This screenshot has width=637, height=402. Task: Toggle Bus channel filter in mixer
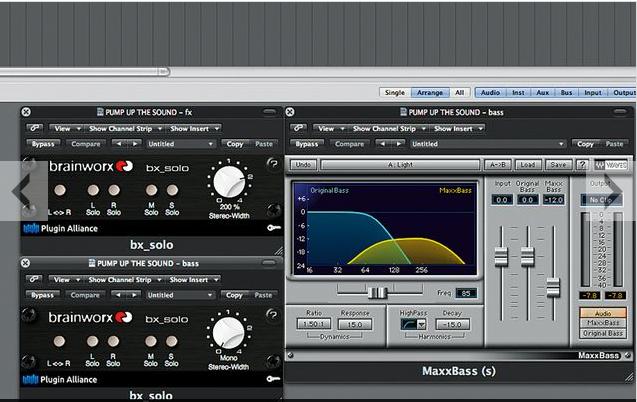click(566, 93)
